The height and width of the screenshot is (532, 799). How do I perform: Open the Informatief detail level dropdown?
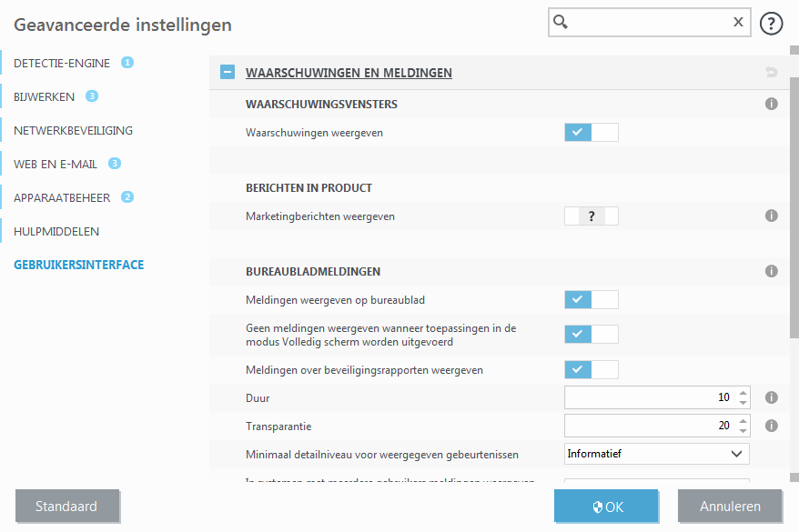point(656,453)
